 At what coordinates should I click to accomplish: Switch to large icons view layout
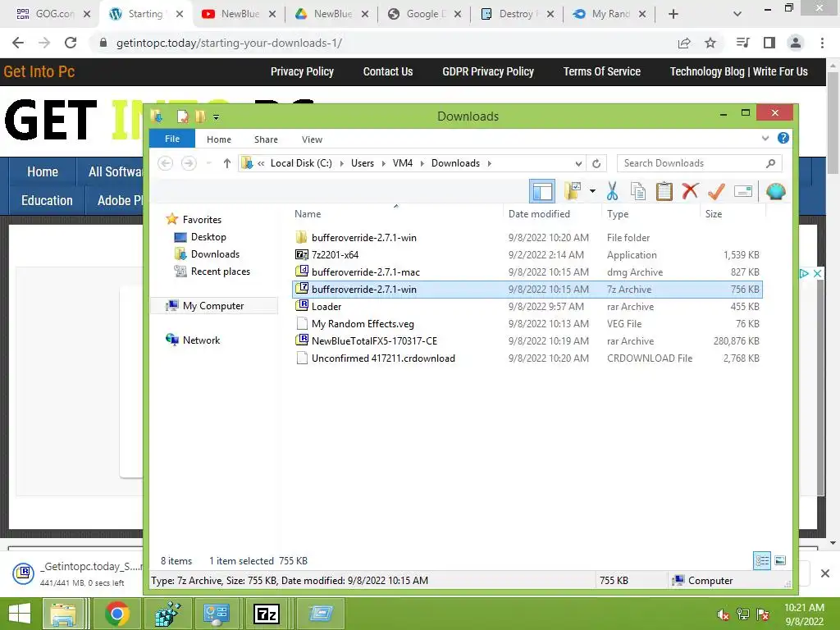click(780, 561)
